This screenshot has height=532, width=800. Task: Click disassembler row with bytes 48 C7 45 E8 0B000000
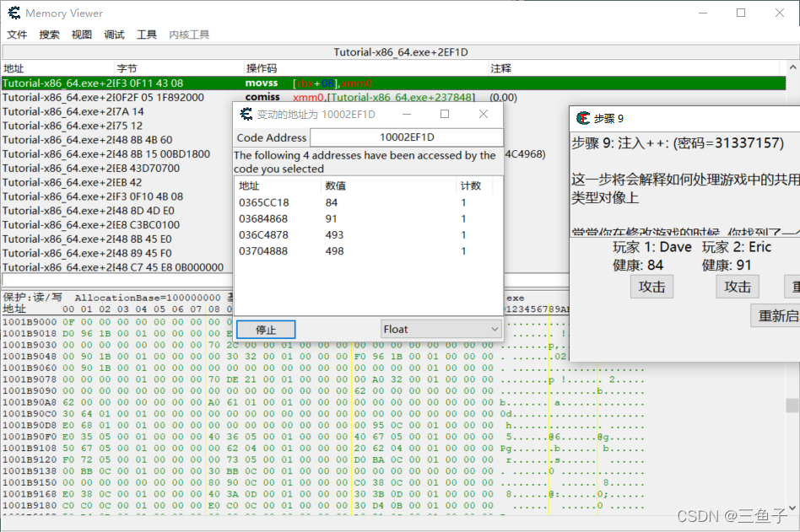(x=117, y=267)
